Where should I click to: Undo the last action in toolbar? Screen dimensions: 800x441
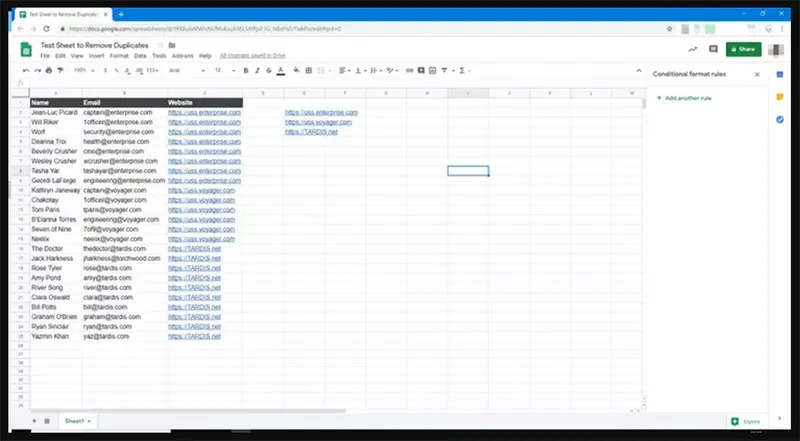click(26, 70)
